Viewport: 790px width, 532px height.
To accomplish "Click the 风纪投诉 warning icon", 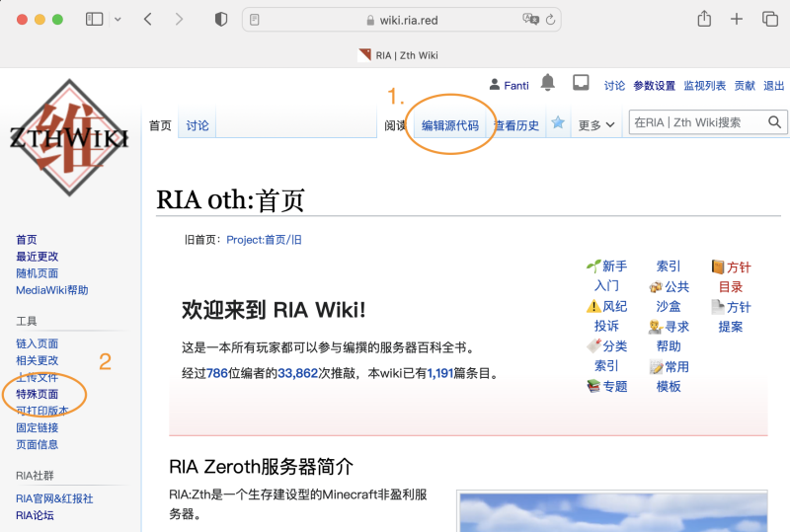I will point(593,306).
